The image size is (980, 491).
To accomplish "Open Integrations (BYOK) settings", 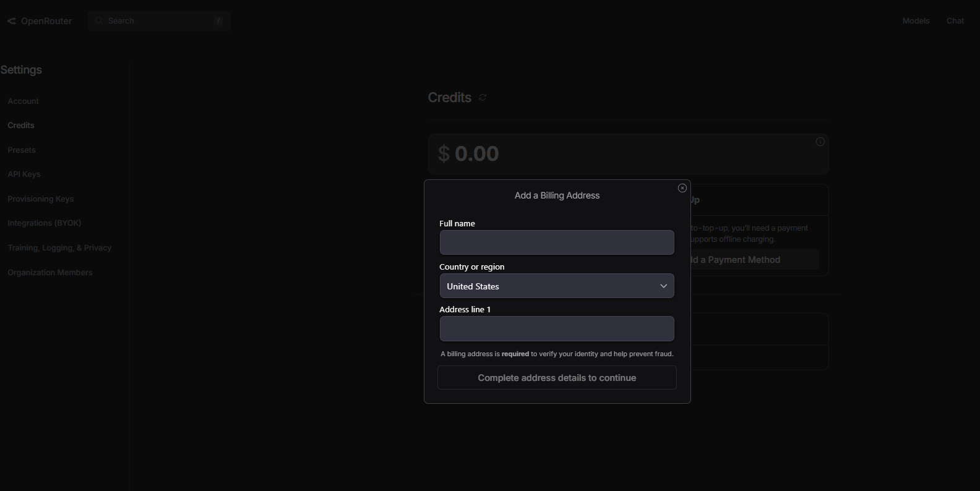I will [x=44, y=223].
